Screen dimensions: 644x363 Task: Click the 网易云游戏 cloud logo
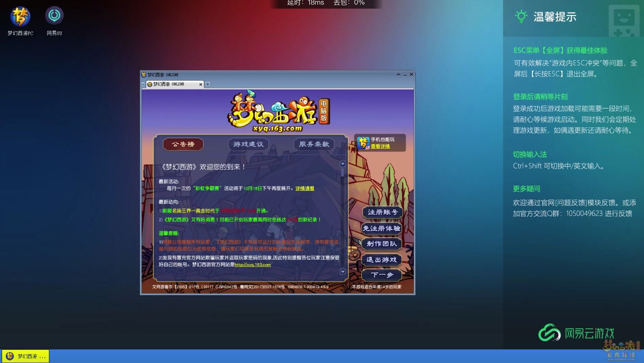pos(576,333)
